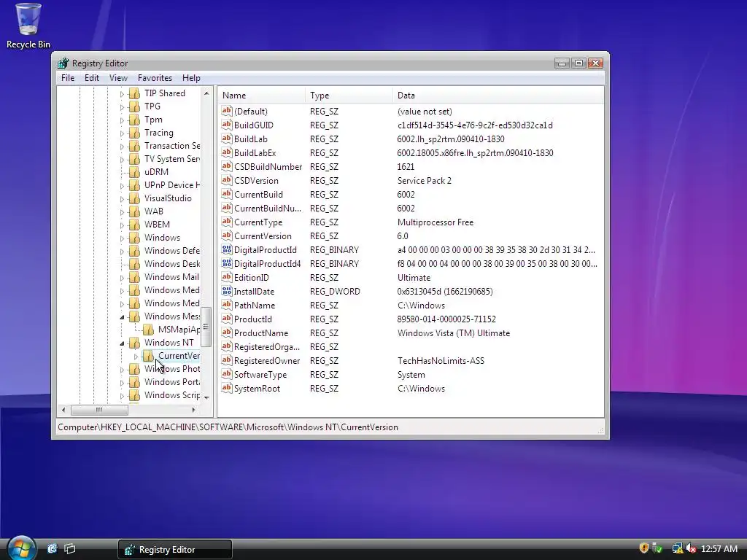
Task: Click the CurrentType value icon
Action: click(x=227, y=222)
